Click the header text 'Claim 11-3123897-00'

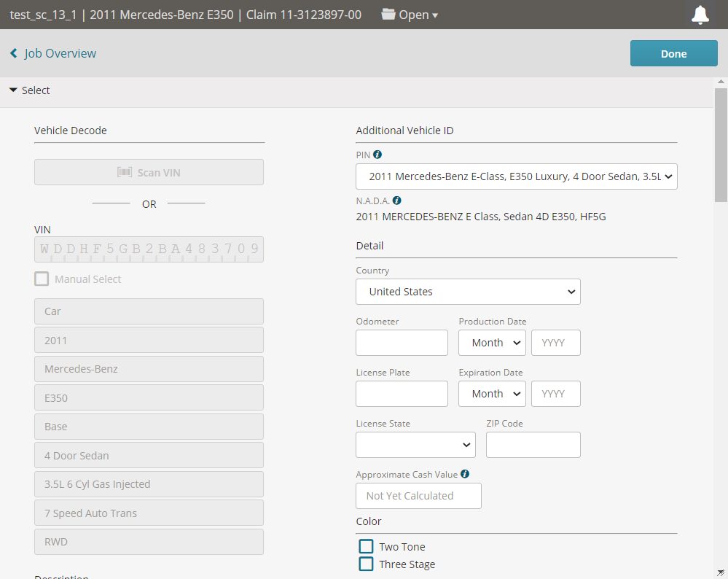pyautogui.click(x=304, y=15)
